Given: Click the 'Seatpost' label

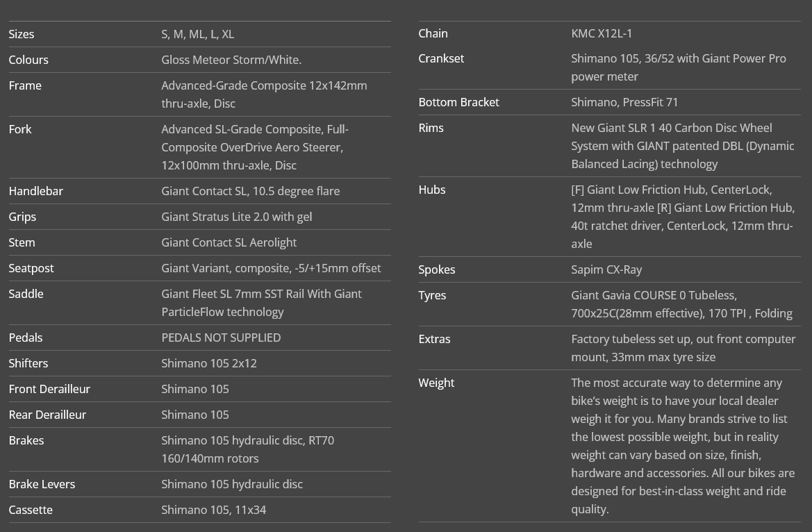Looking at the screenshot, I should pos(31,268).
